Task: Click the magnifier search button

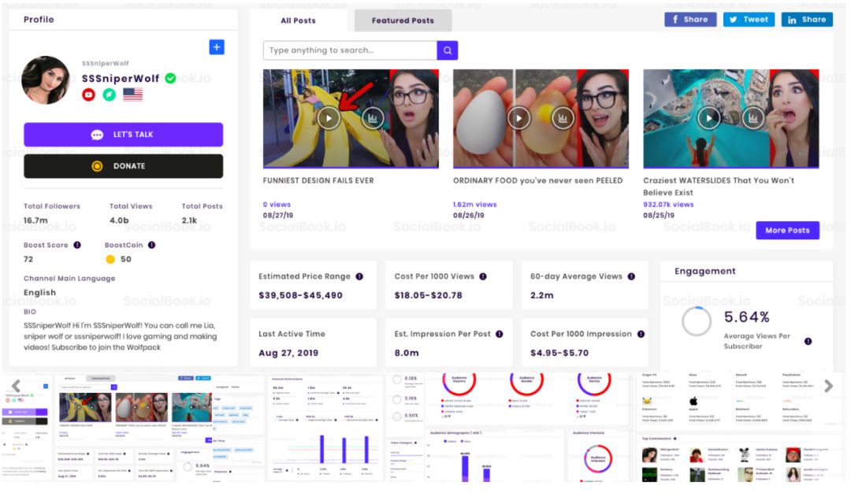Action: [x=448, y=50]
